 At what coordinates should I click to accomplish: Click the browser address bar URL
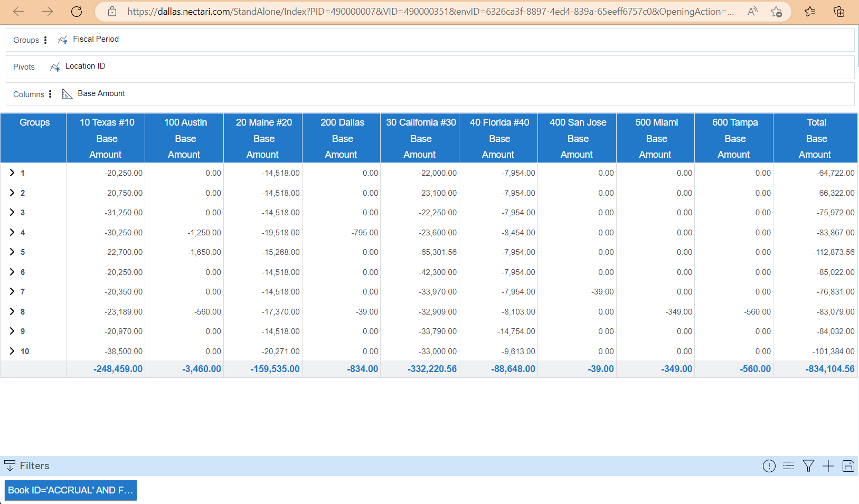(x=430, y=12)
